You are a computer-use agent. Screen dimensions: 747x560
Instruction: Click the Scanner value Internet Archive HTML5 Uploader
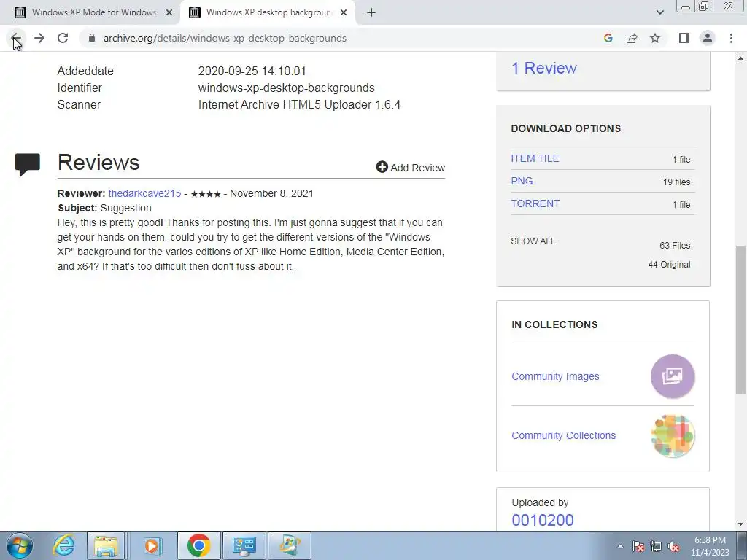coord(299,104)
